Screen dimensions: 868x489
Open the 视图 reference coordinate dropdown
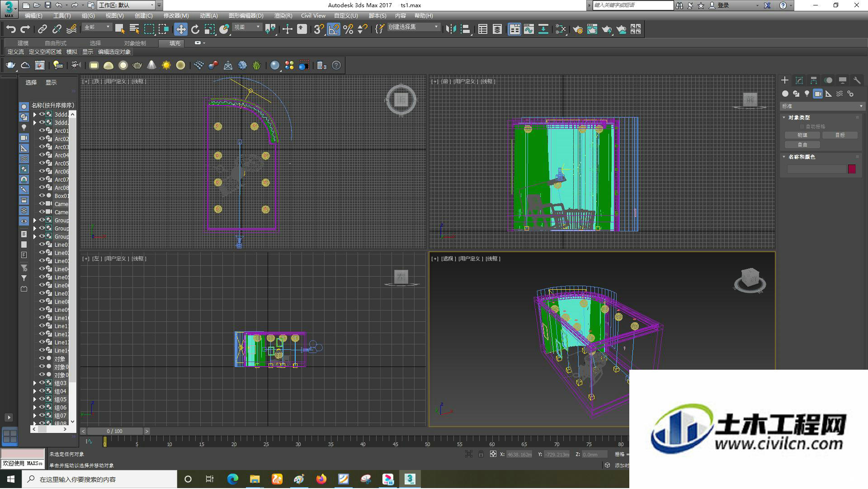(x=247, y=27)
